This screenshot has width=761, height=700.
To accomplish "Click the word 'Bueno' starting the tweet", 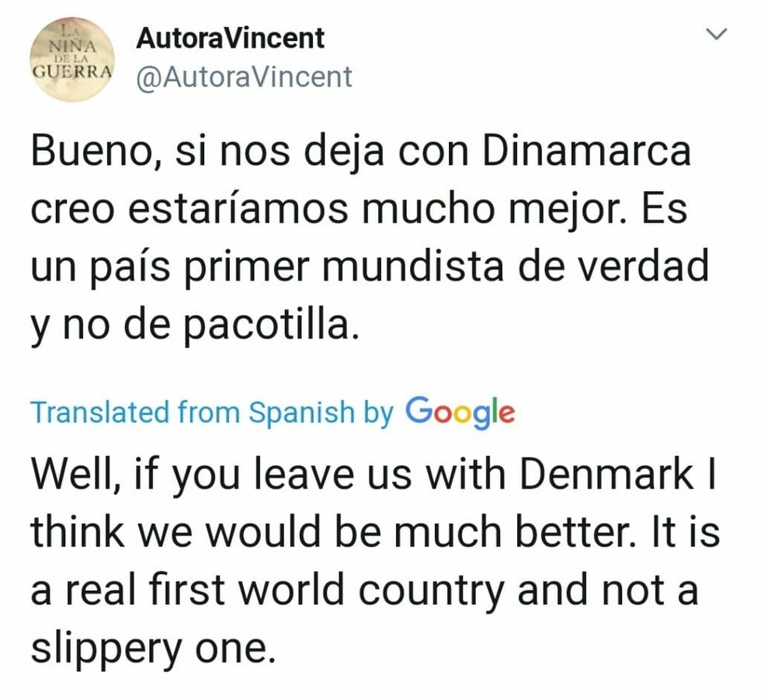I will pos(87,152).
